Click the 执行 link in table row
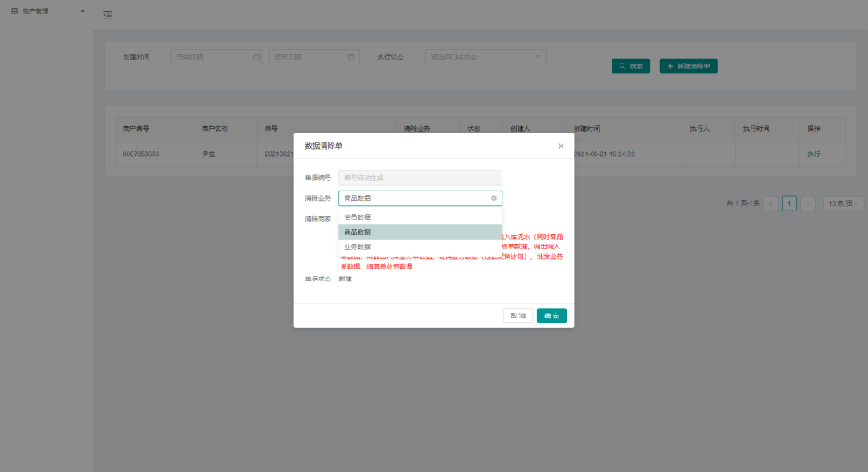 pyautogui.click(x=813, y=154)
